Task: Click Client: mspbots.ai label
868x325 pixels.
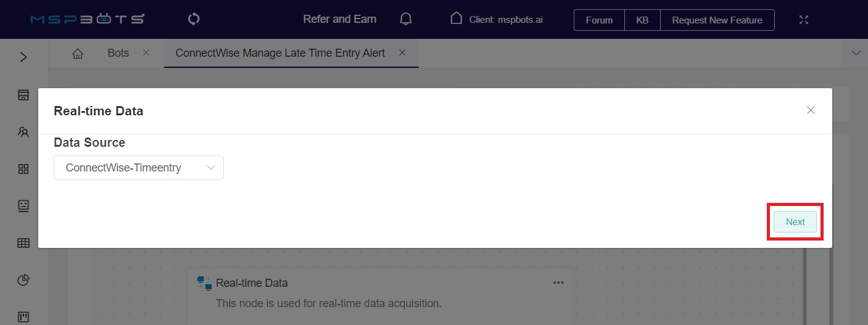Action: tap(506, 20)
